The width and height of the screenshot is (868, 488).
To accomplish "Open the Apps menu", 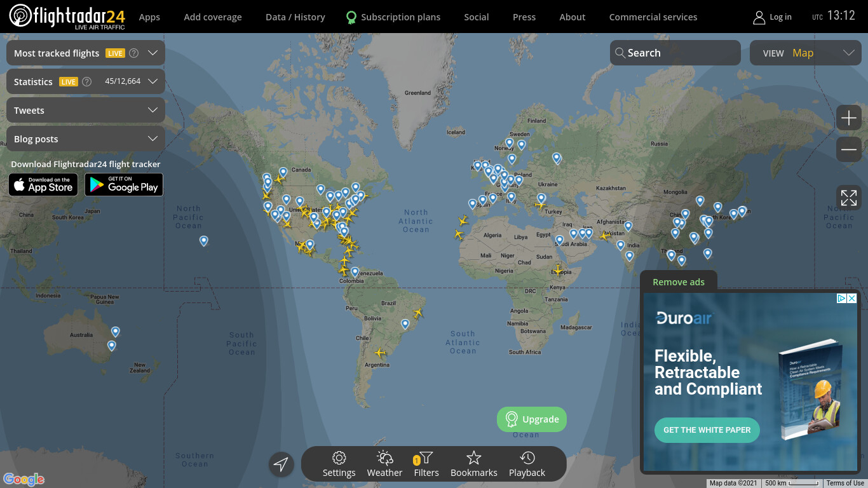I will [149, 17].
